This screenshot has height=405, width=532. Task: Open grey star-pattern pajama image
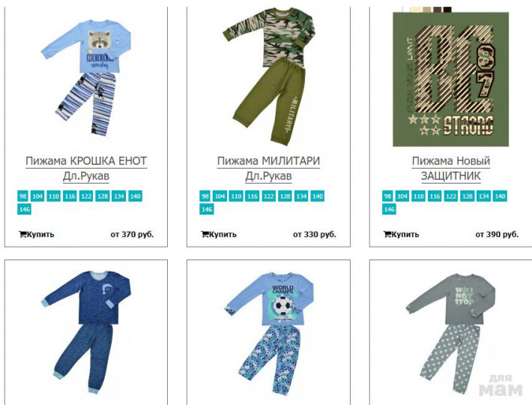tap(450, 332)
